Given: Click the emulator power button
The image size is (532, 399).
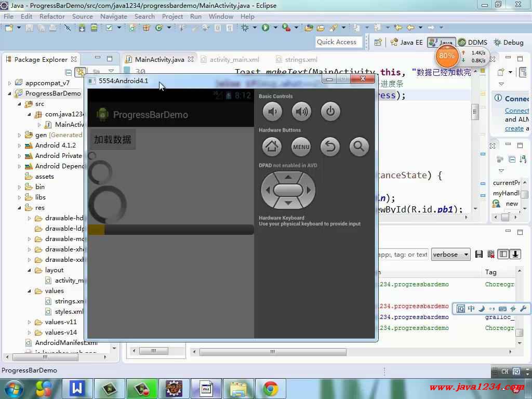Looking at the screenshot, I should pos(330,111).
